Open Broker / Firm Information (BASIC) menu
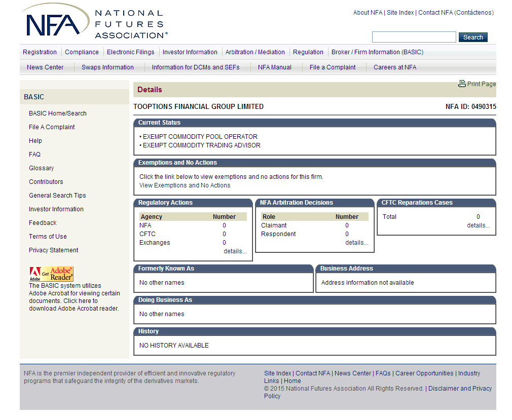The width and height of the screenshot is (512, 420). pyautogui.click(x=377, y=52)
